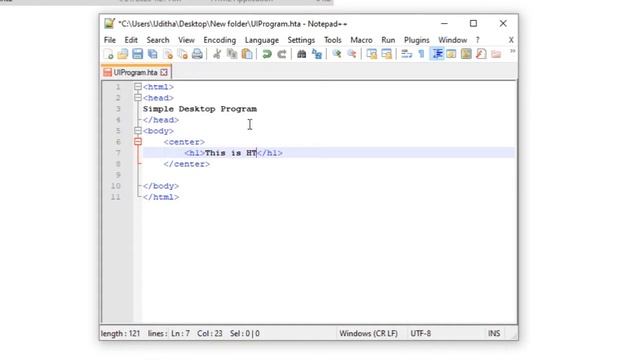Image resolution: width=640 pixels, height=360 pixels.
Task: Click the 'UTF-8' encoding status field
Action: [x=421, y=333]
